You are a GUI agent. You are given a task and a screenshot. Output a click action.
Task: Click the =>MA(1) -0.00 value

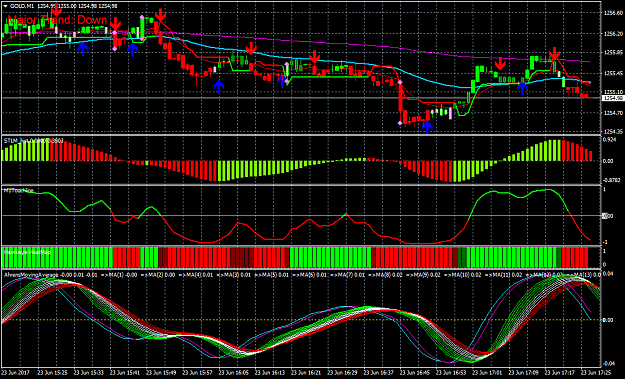[x=120, y=275]
